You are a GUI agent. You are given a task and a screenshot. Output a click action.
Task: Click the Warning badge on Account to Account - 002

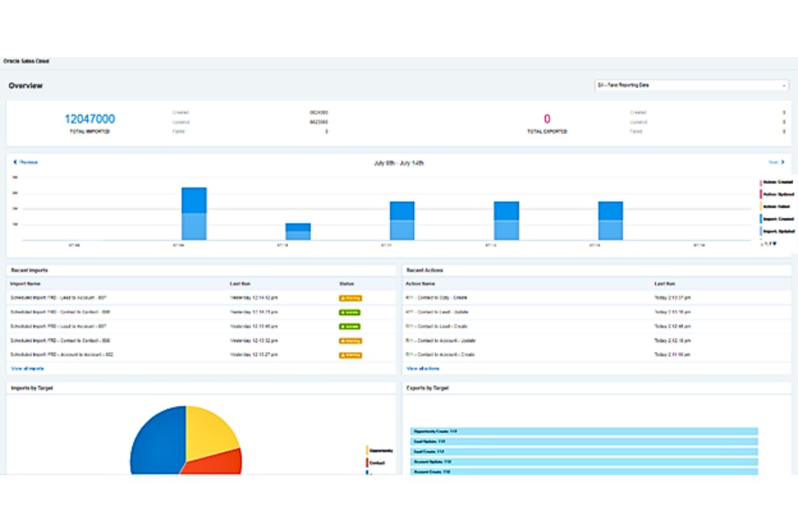[350, 355]
